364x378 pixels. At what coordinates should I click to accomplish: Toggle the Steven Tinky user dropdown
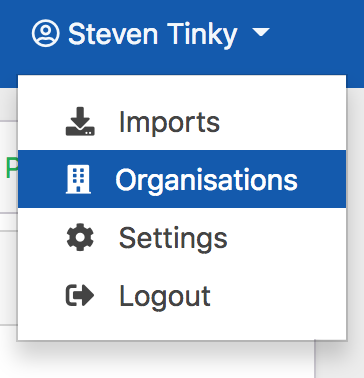[x=150, y=33]
